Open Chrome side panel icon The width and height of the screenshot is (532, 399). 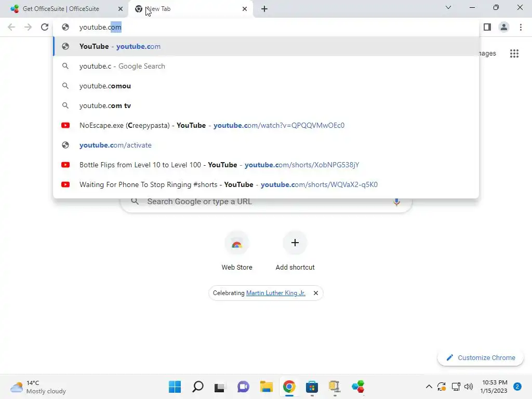tap(487, 27)
